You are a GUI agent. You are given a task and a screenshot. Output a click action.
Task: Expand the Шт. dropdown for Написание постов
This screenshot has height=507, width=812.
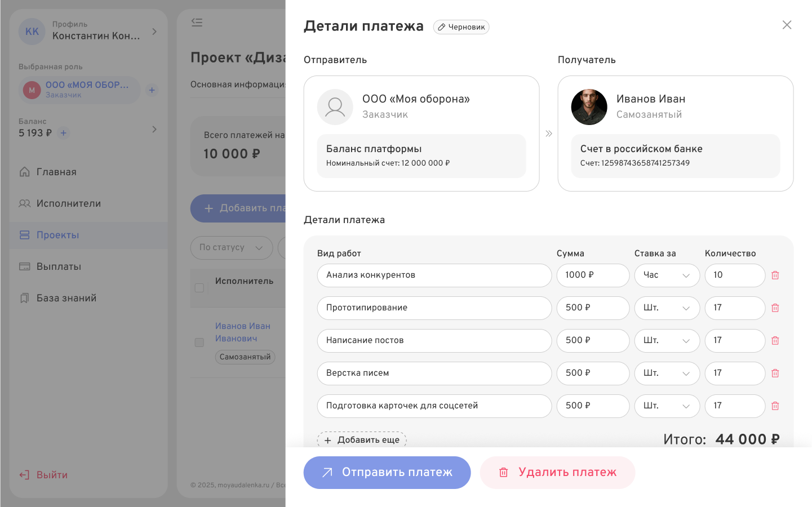click(x=667, y=340)
